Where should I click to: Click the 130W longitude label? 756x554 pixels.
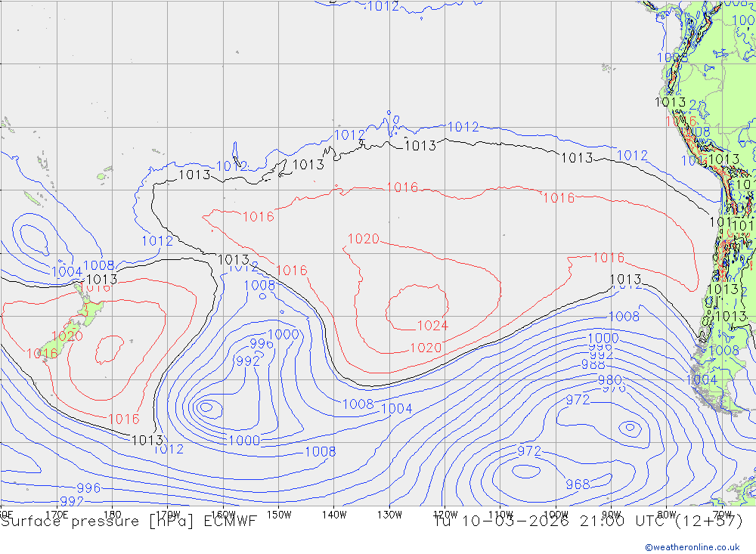point(389,515)
